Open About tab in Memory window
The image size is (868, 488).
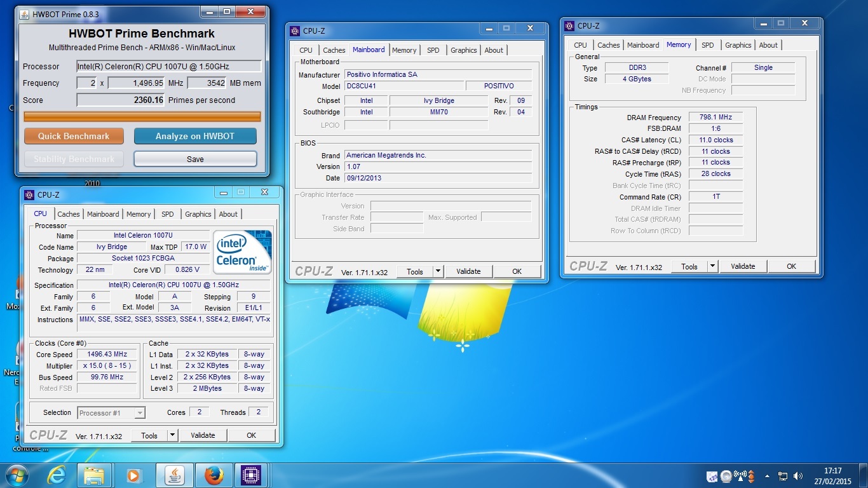point(768,45)
